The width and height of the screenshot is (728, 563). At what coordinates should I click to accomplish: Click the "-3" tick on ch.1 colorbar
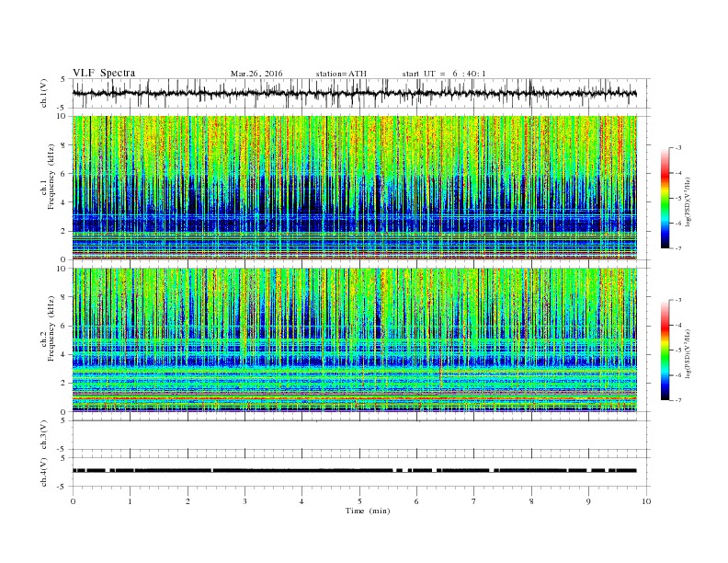pyautogui.click(x=678, y=148)
